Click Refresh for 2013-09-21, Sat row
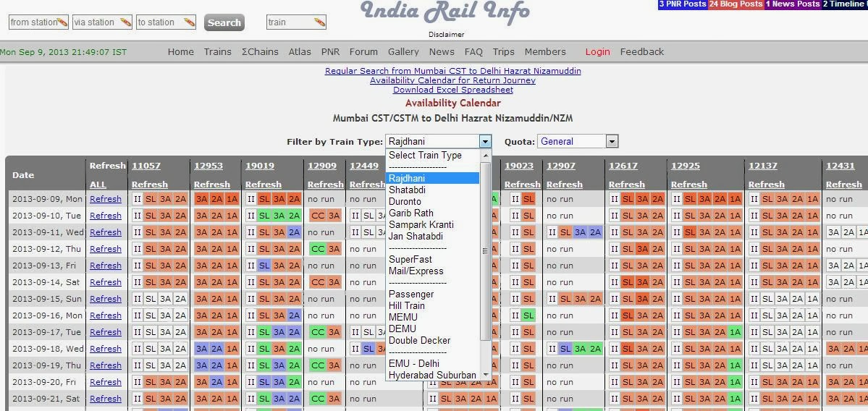 (106, 398)
